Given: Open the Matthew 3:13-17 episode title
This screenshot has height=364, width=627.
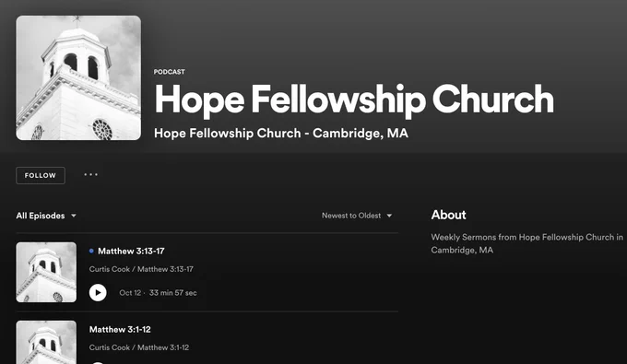Looking at the screenshot, I should coord(131,251).
